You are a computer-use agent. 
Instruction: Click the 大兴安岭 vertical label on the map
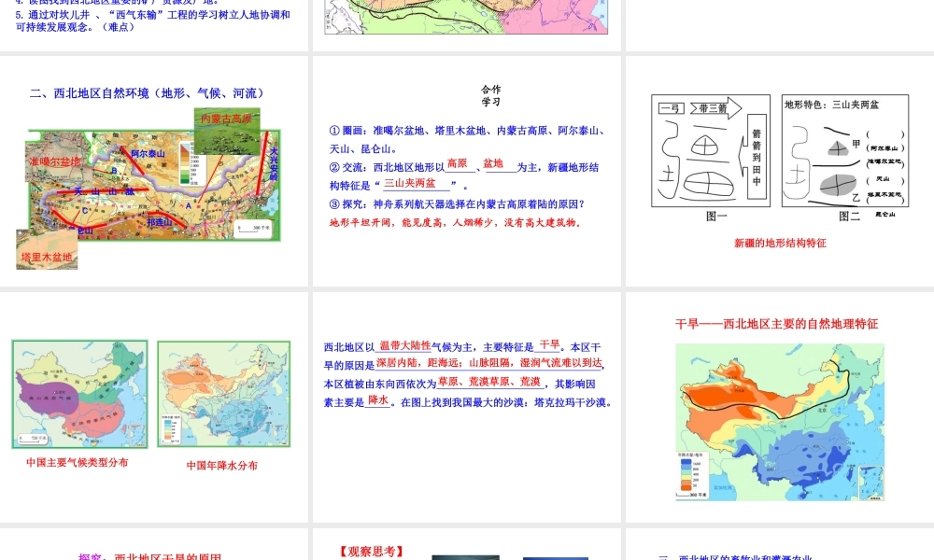coord(274,163)
